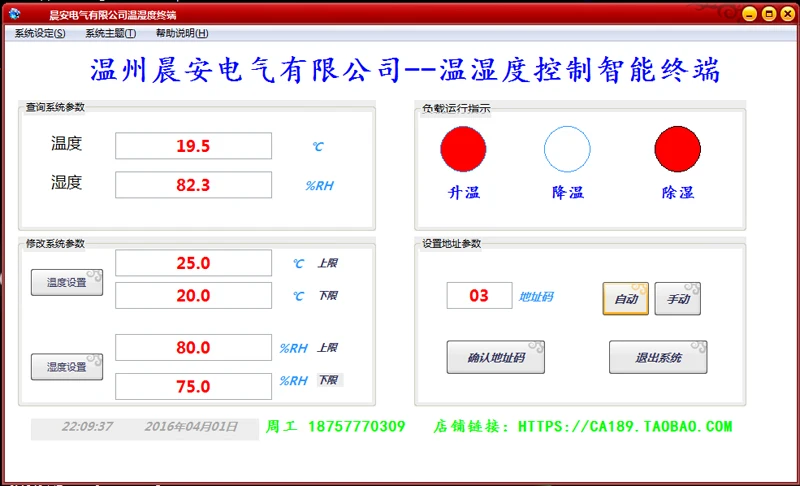
Task: Click the 退出系统 button
Action: pos(658,357)
